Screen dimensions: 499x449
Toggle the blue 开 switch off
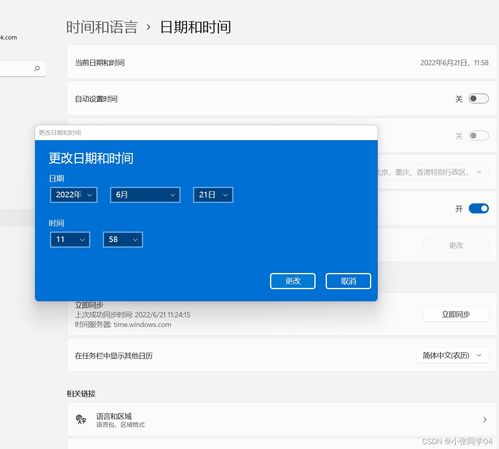479,208
